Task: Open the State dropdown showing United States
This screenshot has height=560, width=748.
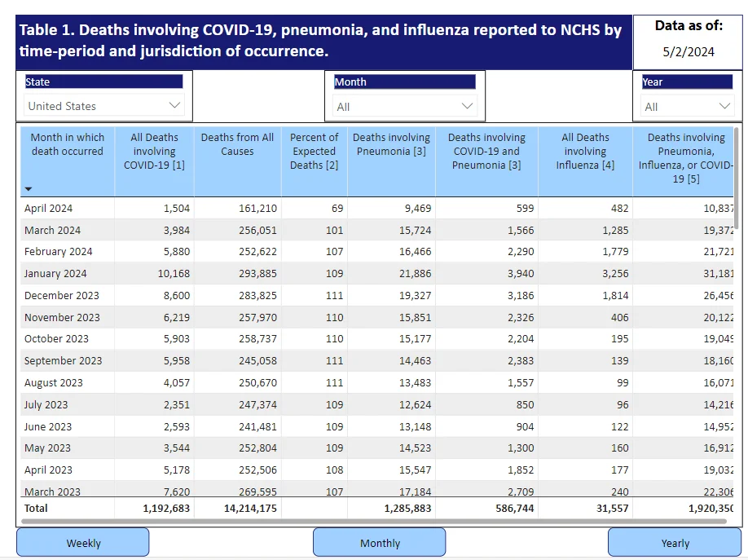Action: (x=104, y=105)
